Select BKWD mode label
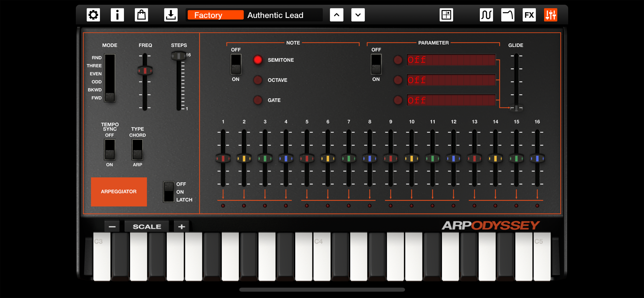This screenshot has height=298, width=644. (x=95, y=90)
